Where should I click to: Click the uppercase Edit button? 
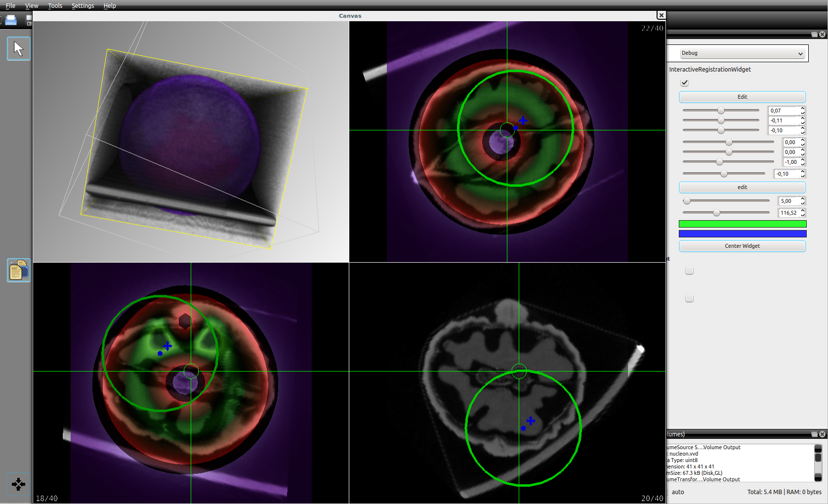[x=742, y=97]
